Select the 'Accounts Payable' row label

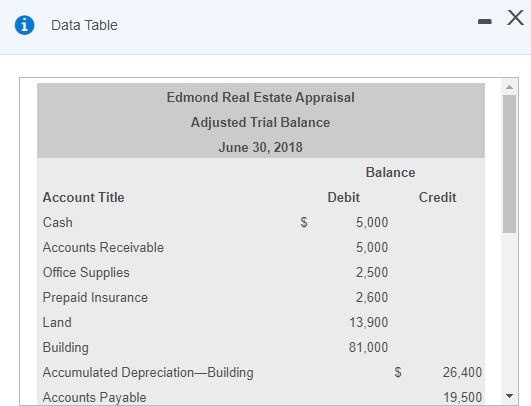(94, 398)
